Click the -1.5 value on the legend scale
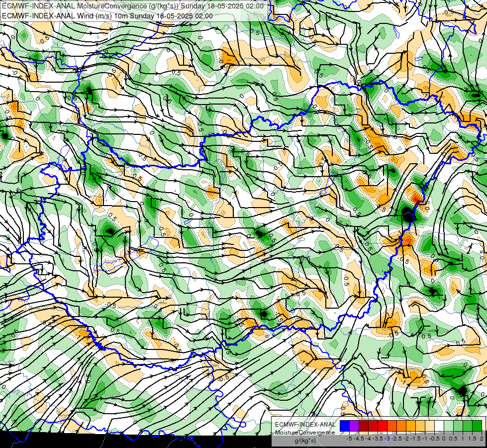The height and width of the screenshot is (448, 487). point(415,439)
